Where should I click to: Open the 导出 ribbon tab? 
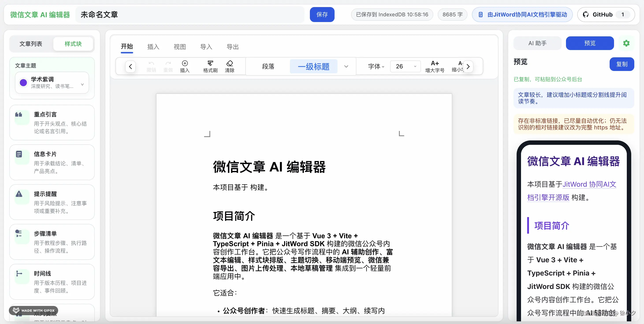point(233,47)
